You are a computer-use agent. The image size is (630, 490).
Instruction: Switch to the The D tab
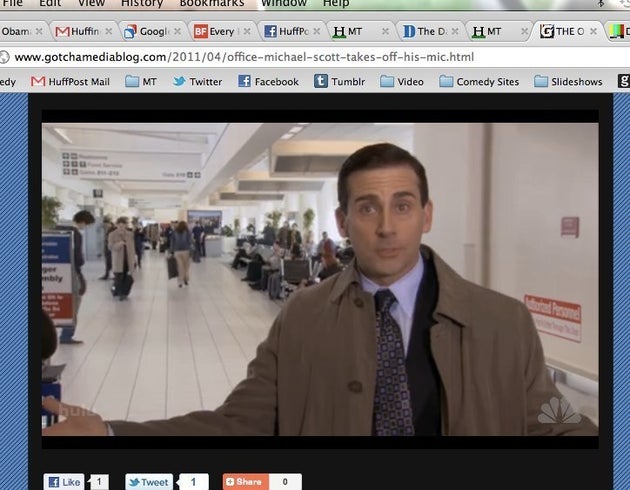[431, 31]
